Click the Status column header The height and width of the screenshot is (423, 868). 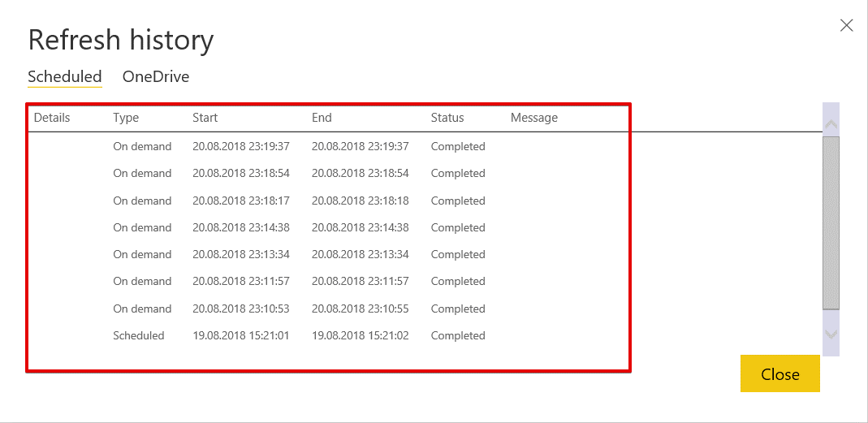tap(447, 118)
